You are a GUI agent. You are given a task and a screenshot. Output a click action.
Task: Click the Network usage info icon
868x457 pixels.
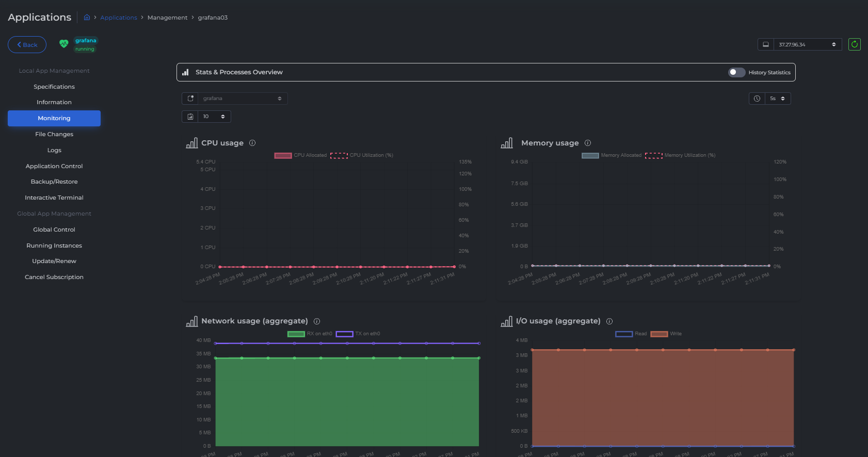(317, 321)
